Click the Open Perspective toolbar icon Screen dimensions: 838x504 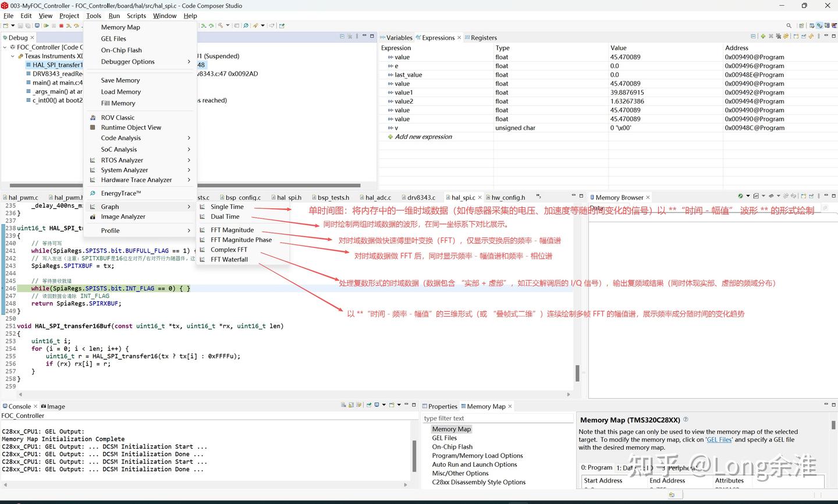click(801, 26)
